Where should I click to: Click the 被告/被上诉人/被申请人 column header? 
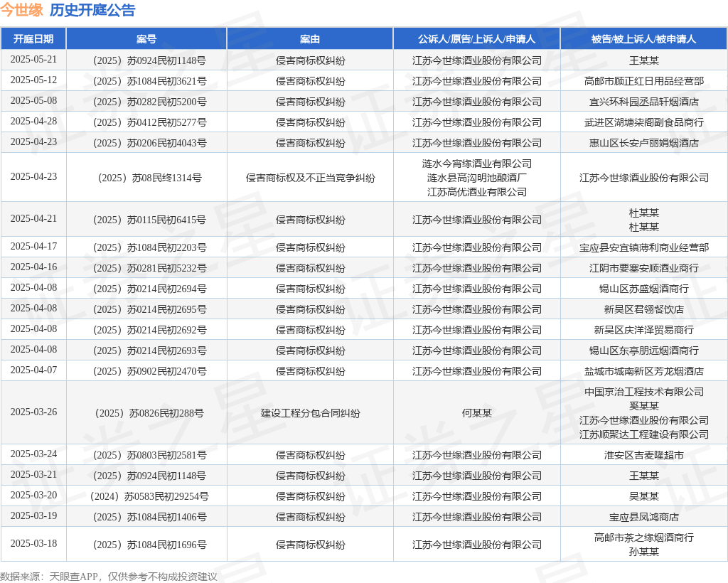(x=643, y=39)
